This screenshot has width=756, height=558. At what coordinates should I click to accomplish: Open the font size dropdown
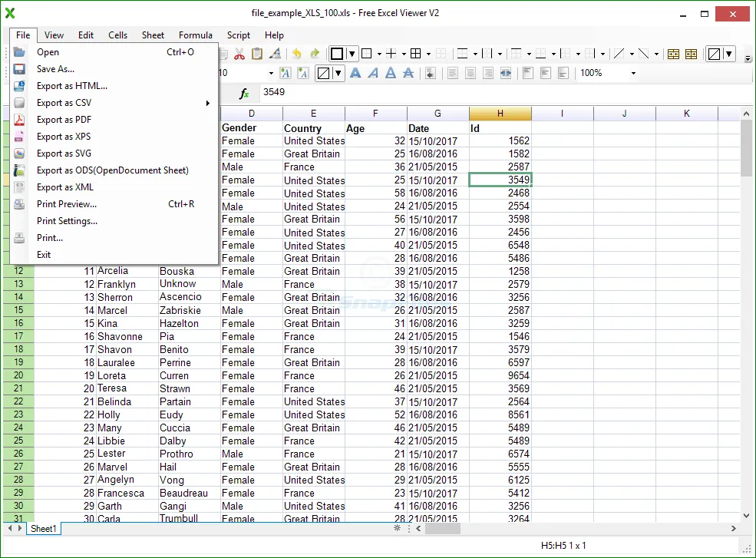coord(271,74)
